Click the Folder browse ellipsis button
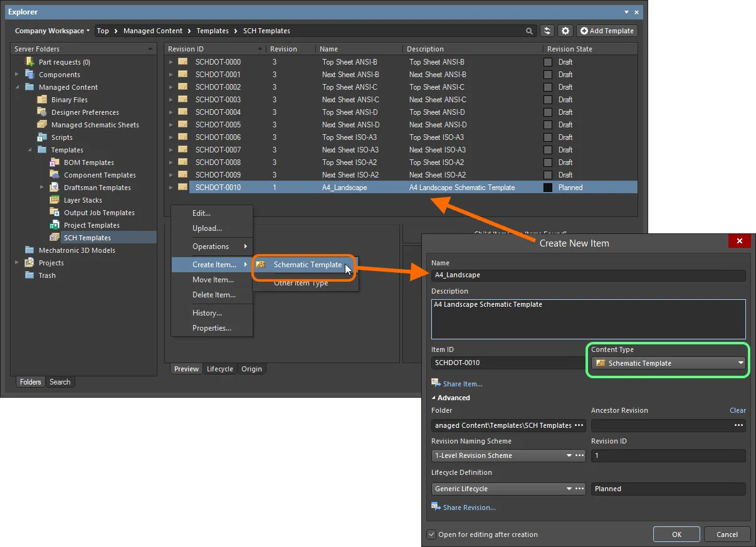 pos(579,425)
